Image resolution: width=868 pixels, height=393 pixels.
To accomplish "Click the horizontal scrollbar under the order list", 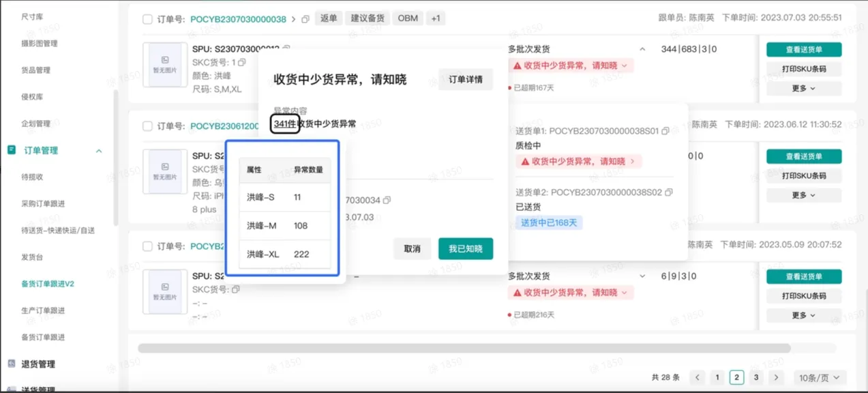I will coord(464,348).
